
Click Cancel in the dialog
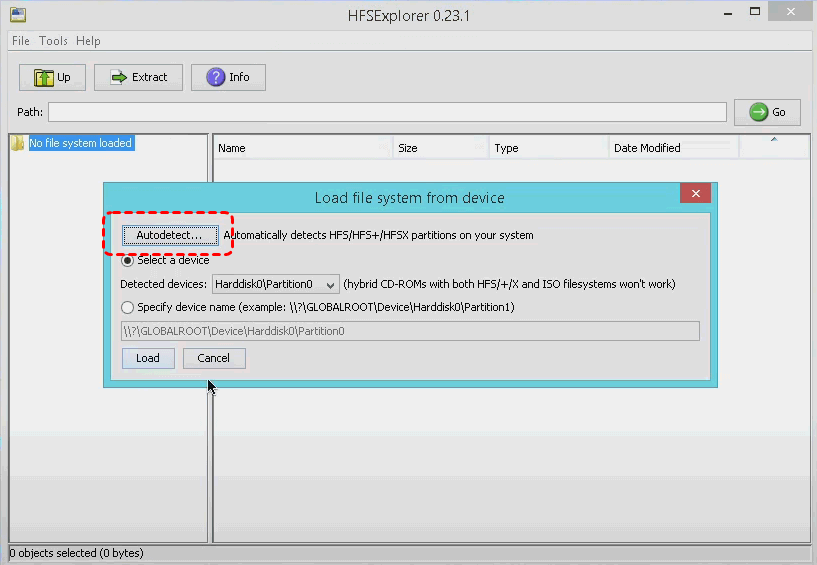click(x=213, y=358)
